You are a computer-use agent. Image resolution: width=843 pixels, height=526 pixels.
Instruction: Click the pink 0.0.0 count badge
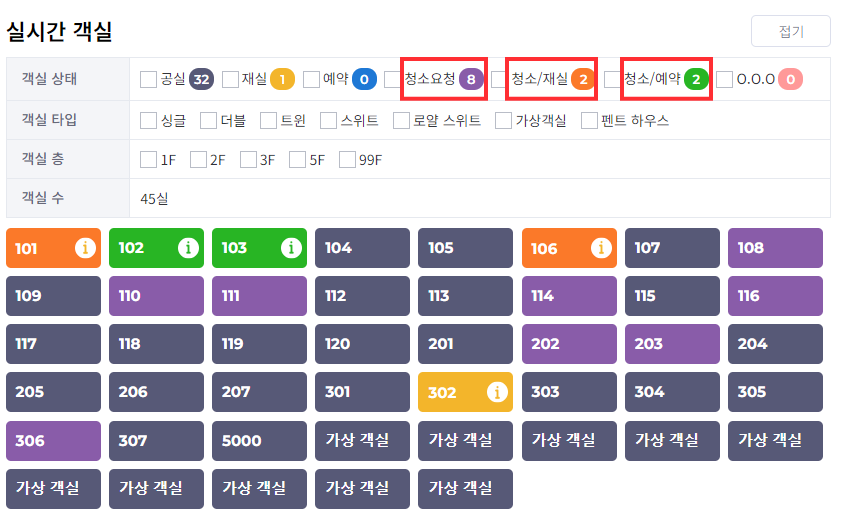click(x=790, y=80)
